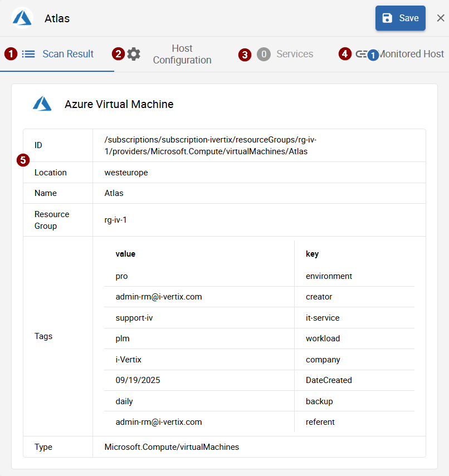Click the rg-iv-1 resource group value
Screen dimensions: 449x476
point(115,220)
